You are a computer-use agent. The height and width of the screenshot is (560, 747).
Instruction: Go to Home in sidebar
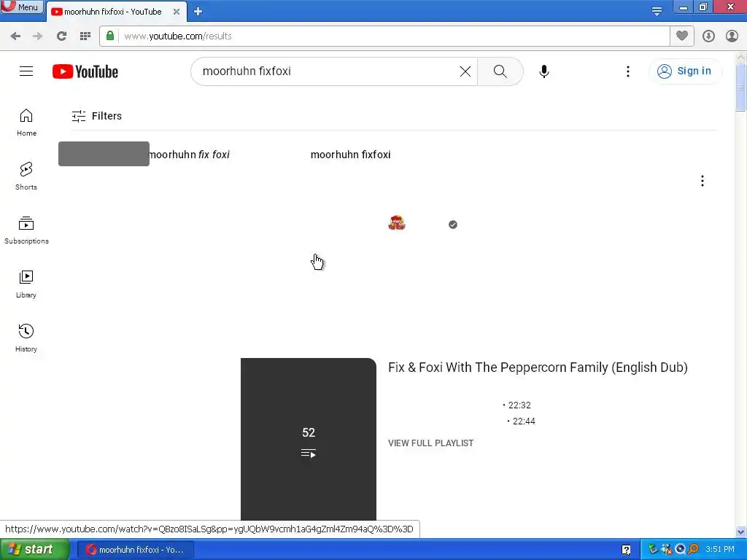[26, 122]
